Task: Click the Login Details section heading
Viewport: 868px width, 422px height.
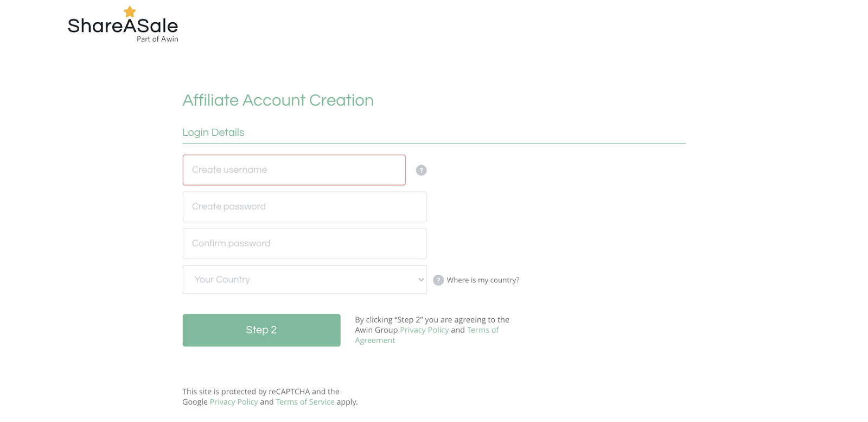Action: pyautogui.click(x=213, y=133)
